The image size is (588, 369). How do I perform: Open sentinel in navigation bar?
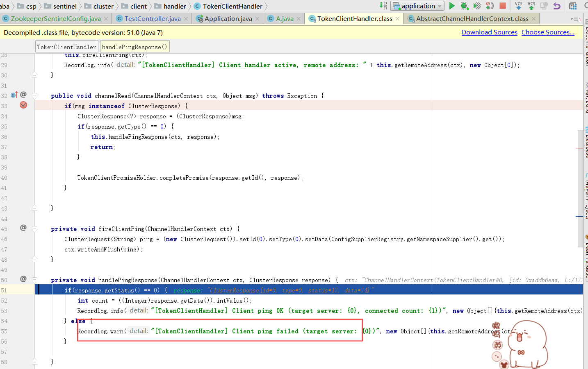61,6
